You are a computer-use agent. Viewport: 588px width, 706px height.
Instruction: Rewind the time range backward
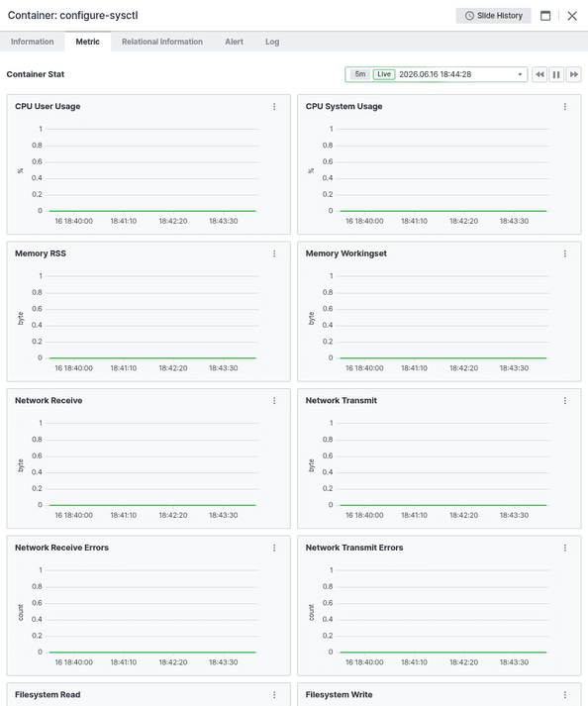(x=539, y=74)
